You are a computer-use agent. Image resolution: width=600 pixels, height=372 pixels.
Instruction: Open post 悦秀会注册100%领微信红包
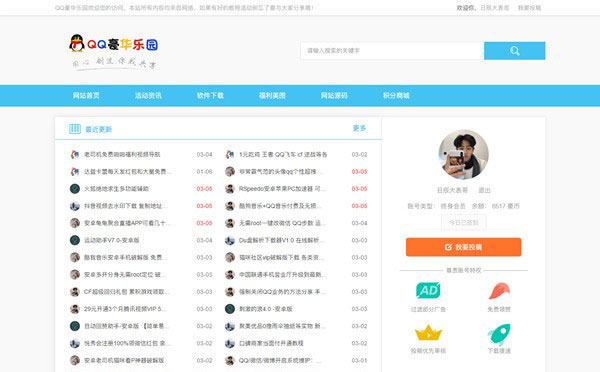[127, 343]
